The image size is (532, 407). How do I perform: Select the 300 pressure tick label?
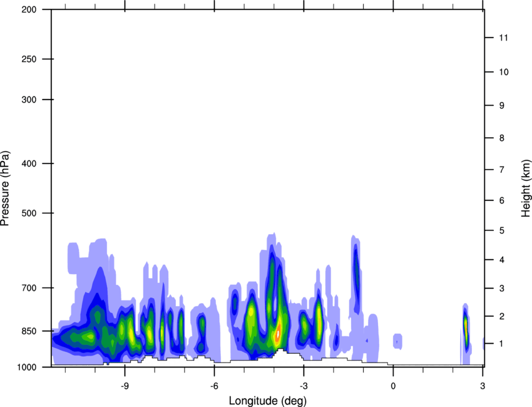29,100
